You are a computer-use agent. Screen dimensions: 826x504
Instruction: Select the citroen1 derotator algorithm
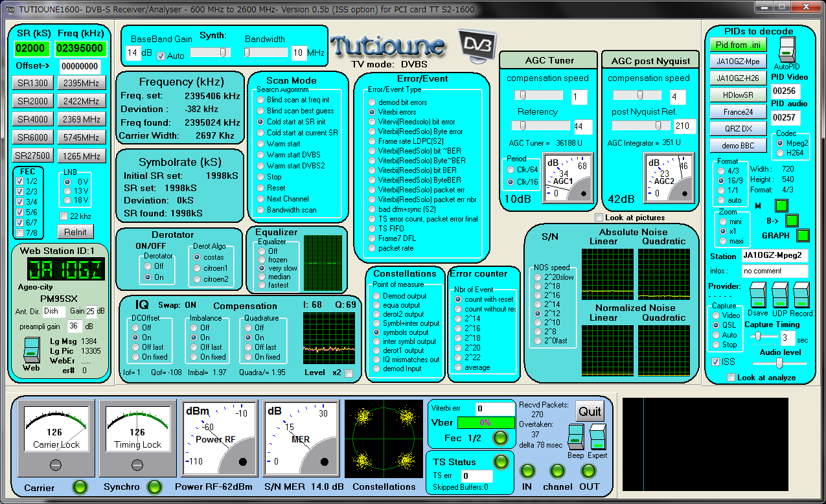pyautogui.click(x=198, y=268)
